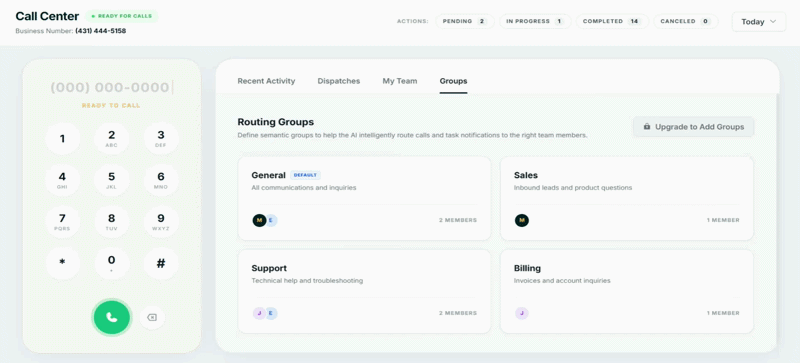Tap the 8 TUV key

[112, 222]
